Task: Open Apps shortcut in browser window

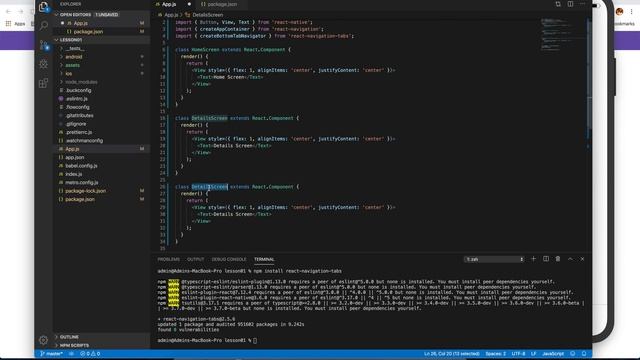Action: coord(16,24)
